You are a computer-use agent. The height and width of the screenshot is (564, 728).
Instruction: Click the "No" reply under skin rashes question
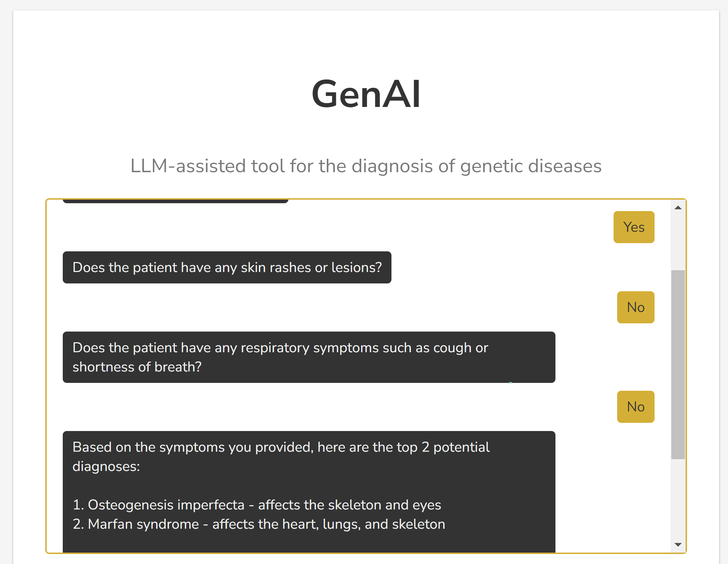pos(635,307)
